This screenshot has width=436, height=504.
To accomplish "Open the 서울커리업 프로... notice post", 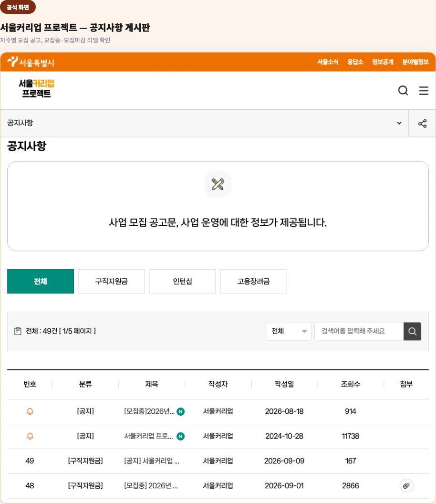I will coord(148,436).
